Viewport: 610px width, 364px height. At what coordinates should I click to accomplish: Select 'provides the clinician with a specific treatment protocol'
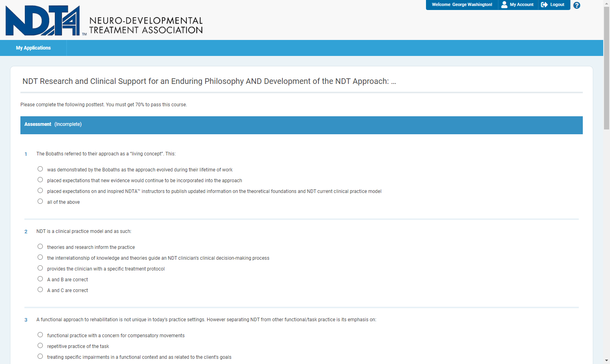40,268
